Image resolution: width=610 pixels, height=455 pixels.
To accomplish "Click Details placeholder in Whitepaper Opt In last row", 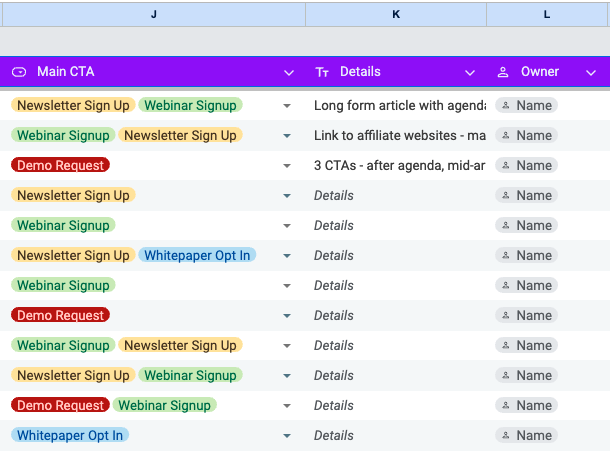I will (x=334, y=435).
